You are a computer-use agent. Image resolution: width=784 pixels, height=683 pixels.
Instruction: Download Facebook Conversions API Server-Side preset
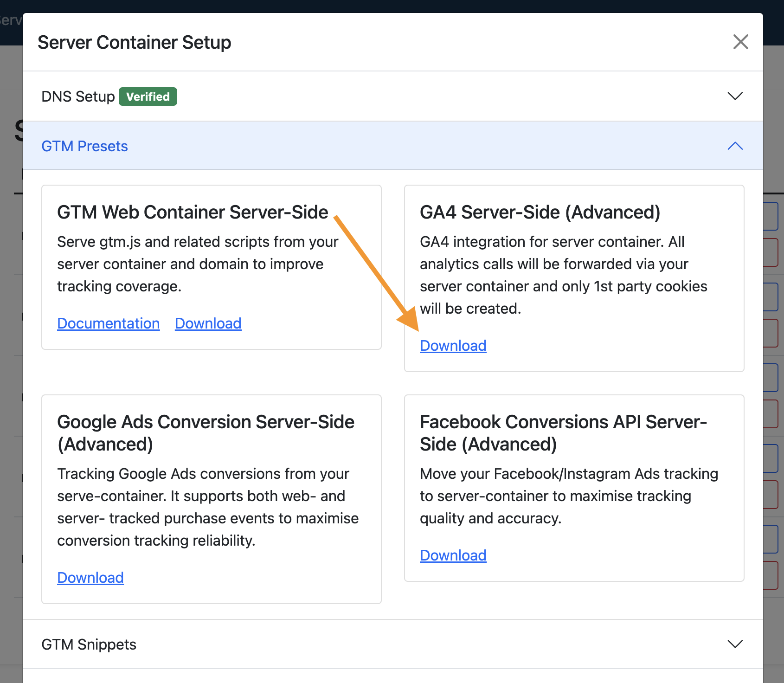tap(453, 555)
